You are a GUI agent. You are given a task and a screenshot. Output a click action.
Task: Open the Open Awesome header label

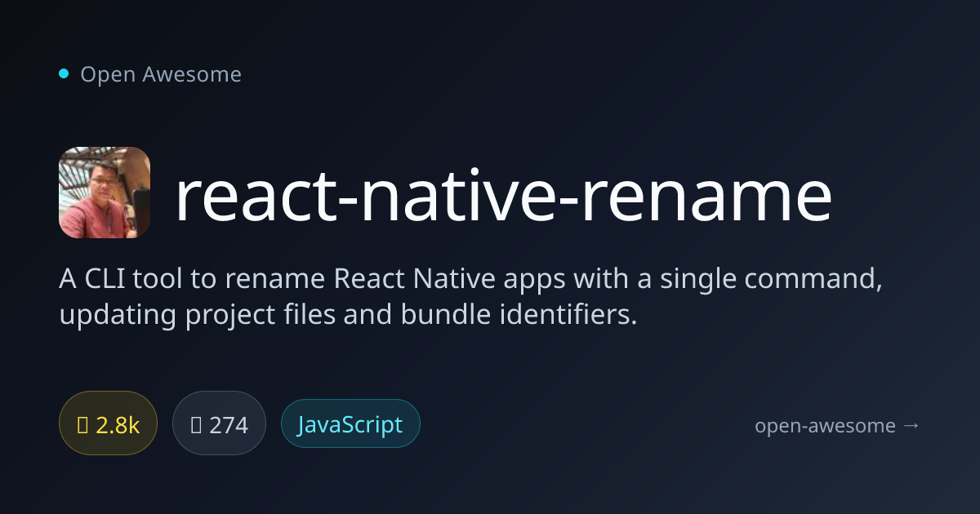[161, 74]
